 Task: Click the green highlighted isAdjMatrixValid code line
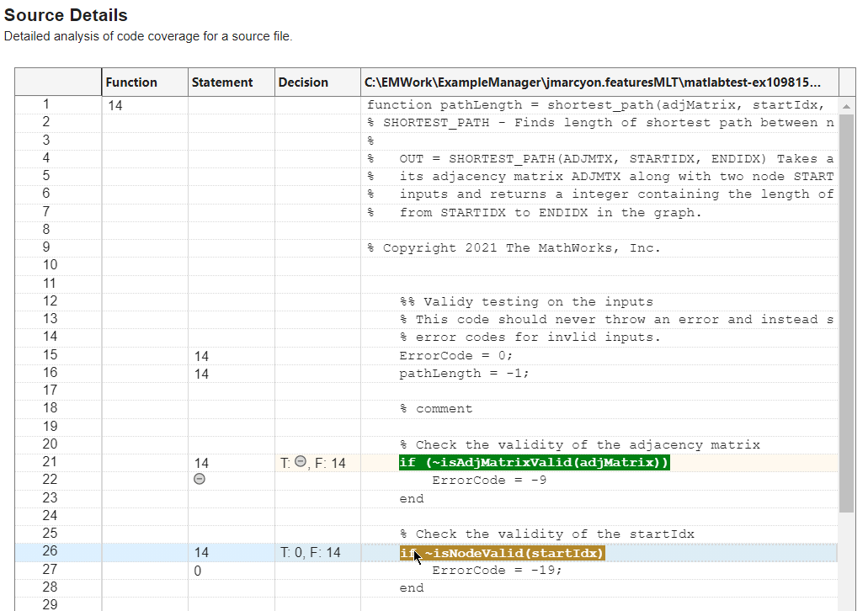(535, 463)
